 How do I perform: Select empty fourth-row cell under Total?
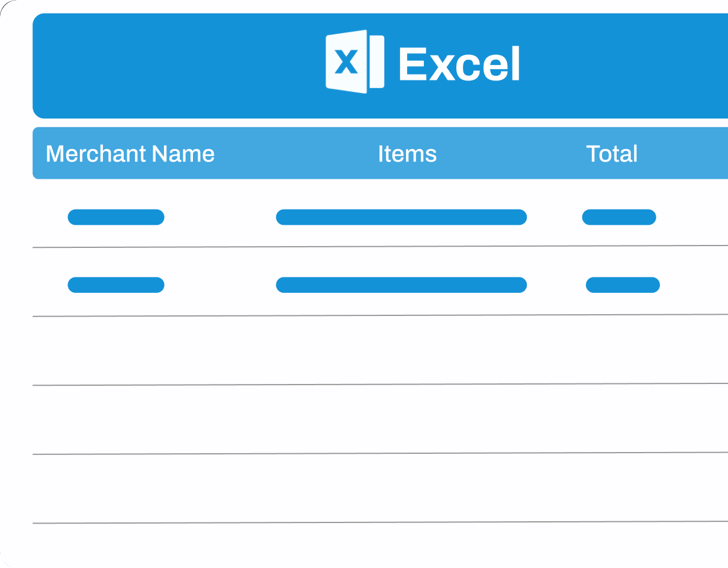(x=619, y=419)
